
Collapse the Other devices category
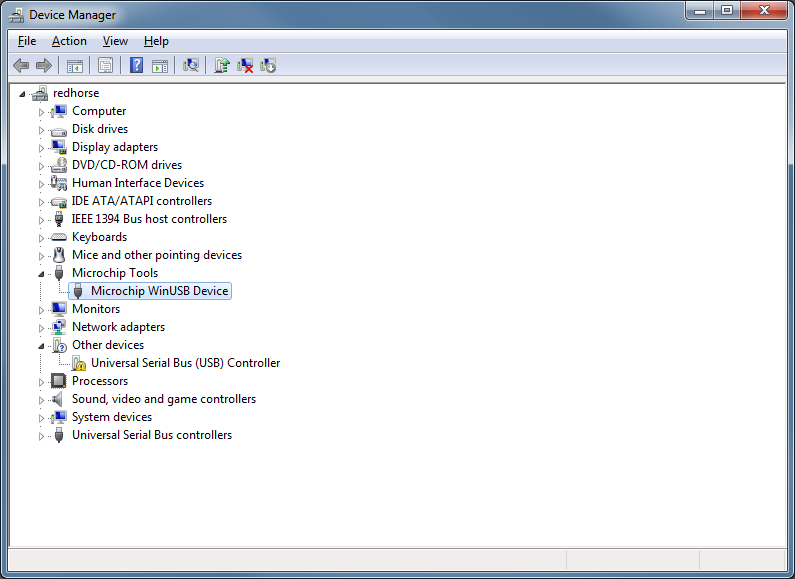coord(42,345)
